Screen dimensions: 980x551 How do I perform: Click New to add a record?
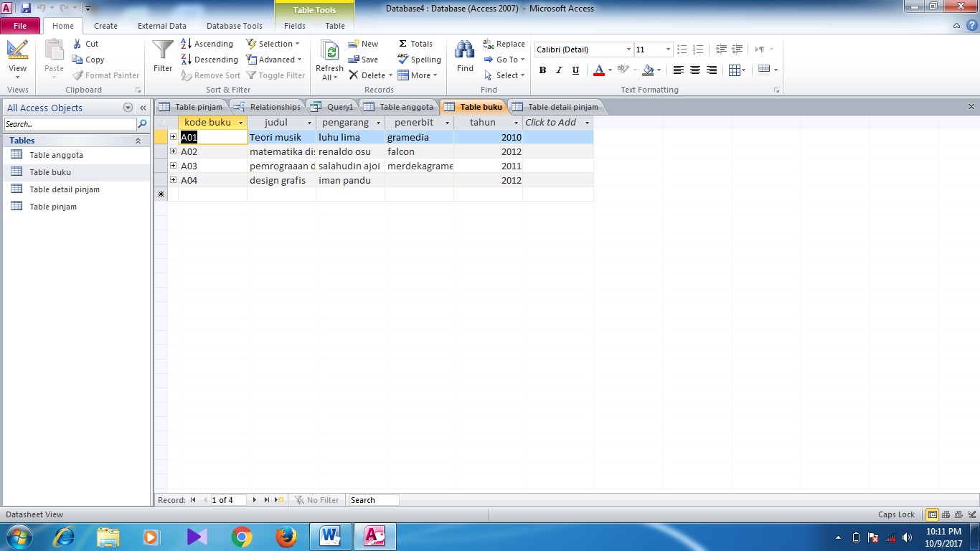[364, 44]
